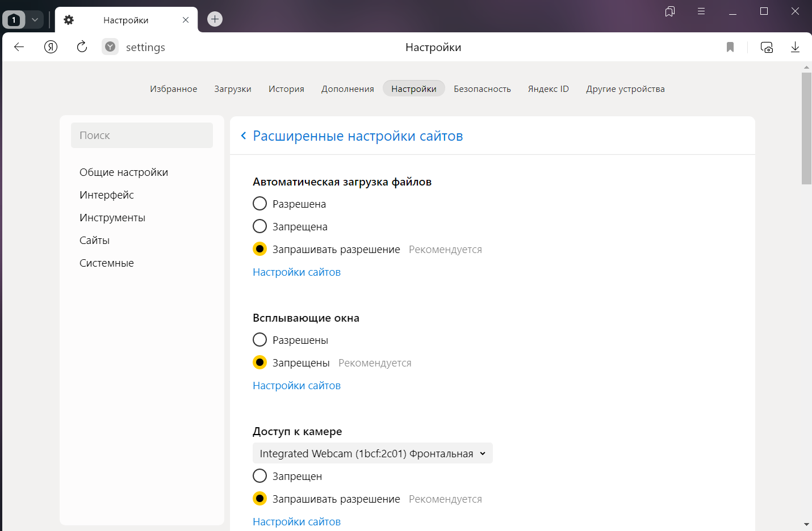Reload the page with refresh icon
The width and height of the screenshot is (812, 531).
[x=82, y=47]
